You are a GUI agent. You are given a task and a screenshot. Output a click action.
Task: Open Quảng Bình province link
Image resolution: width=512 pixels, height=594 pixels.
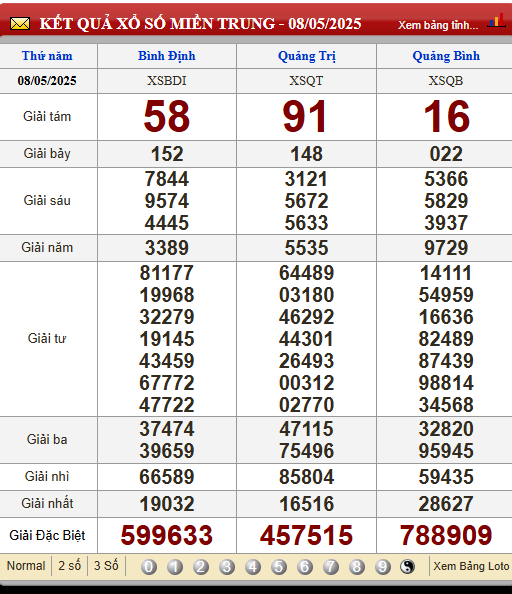446,56
